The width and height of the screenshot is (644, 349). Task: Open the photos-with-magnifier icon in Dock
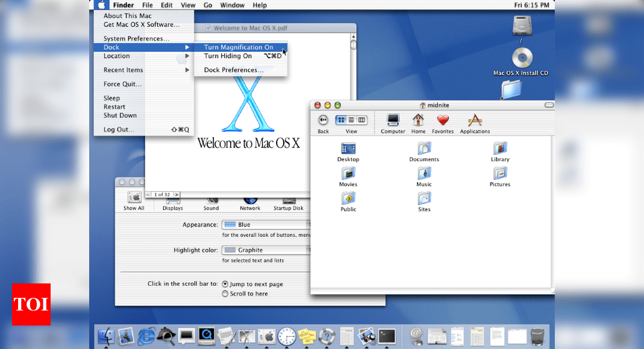(x=367, y=336)
